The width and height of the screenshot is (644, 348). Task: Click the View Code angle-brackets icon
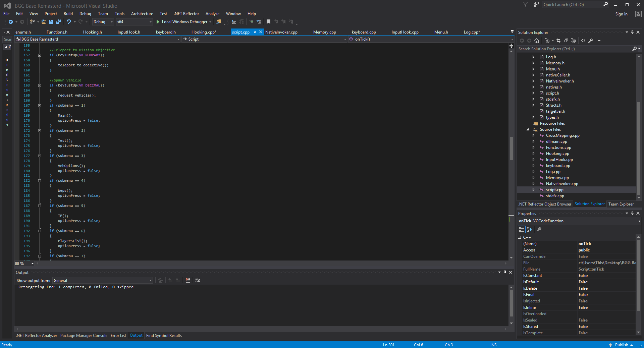click(583, 41)
